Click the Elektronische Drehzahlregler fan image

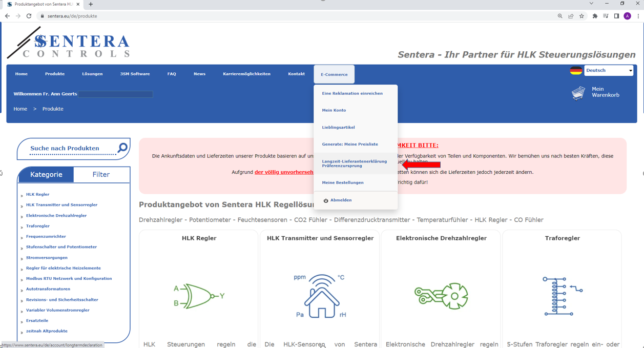pyautogui.click(x=441, y=296)
